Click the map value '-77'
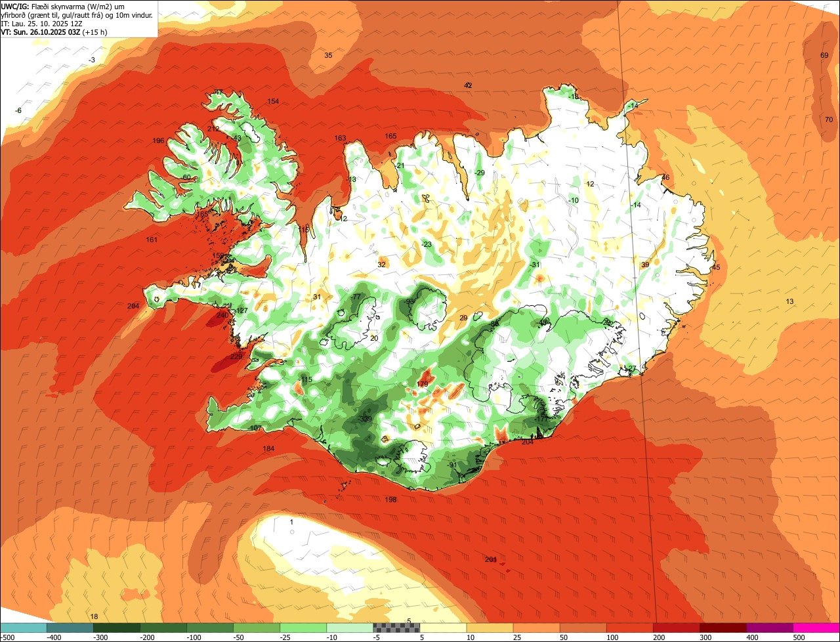The width and height of the screenshot is (840, 642). [x=356, y=297]
